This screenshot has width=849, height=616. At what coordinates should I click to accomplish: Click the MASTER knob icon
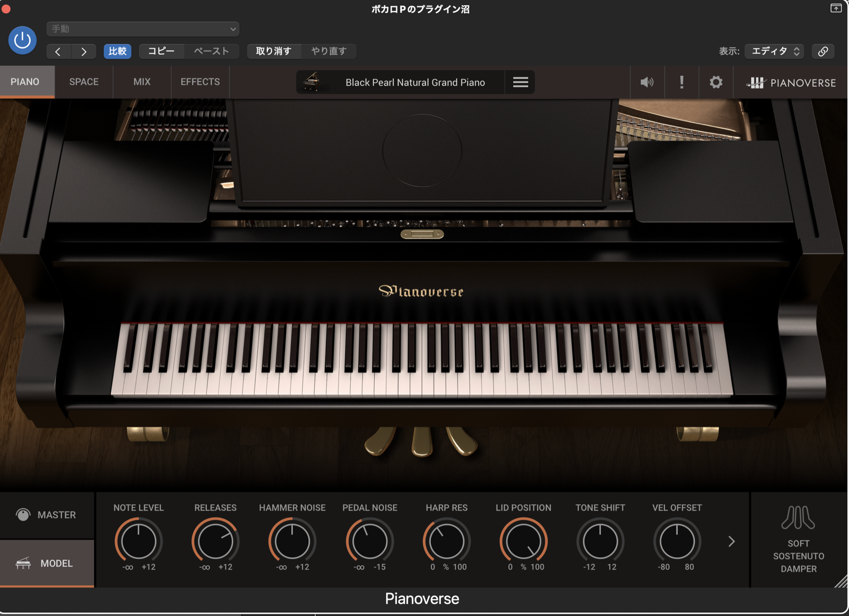[x=23, y=515]
